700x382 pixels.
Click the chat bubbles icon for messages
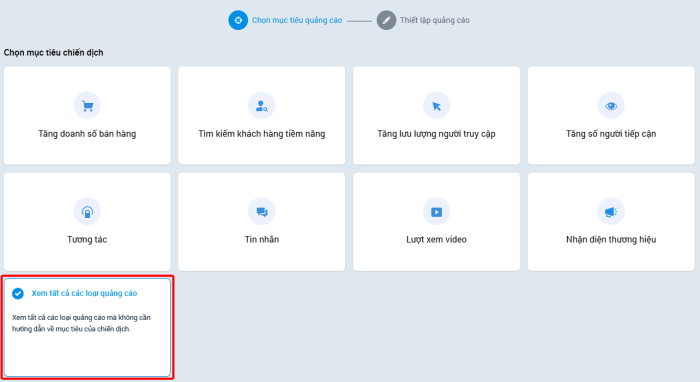[262, 212]
